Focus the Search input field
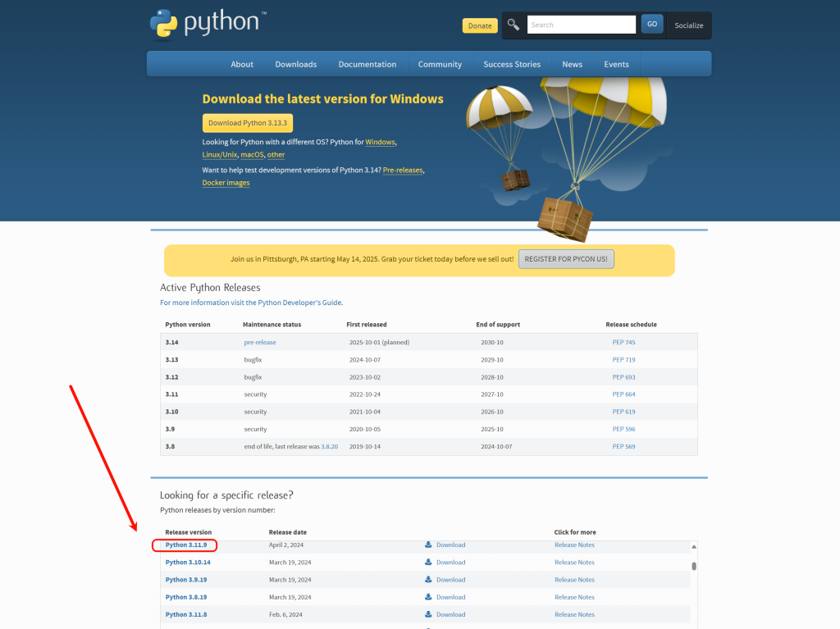The height and width of the screenshot is (629, 840). tap(581, 25)
